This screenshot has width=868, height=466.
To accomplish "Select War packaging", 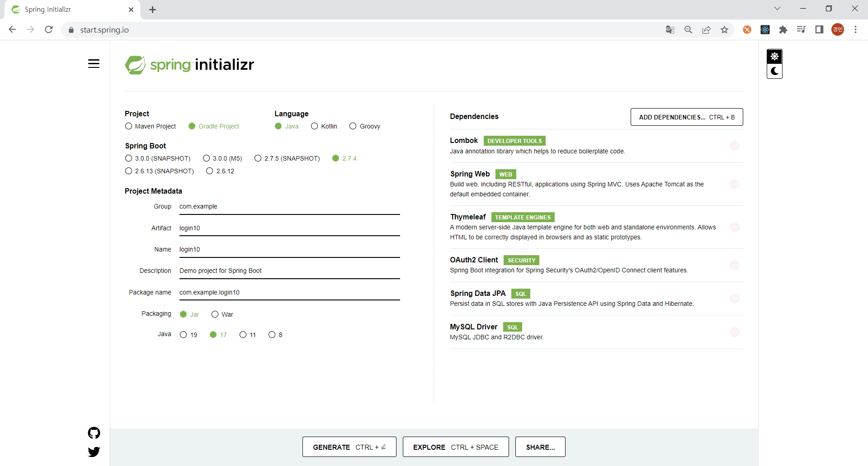I will click(216, 314).
